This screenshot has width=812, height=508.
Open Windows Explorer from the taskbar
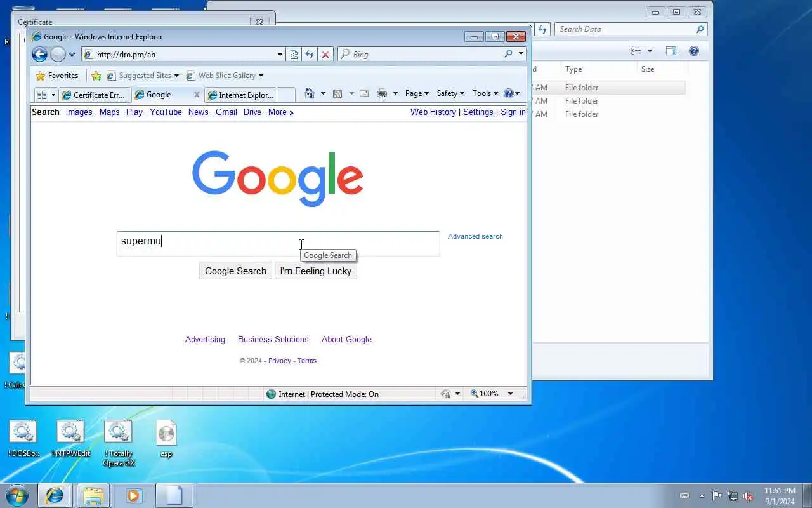(x=93, y=495)
